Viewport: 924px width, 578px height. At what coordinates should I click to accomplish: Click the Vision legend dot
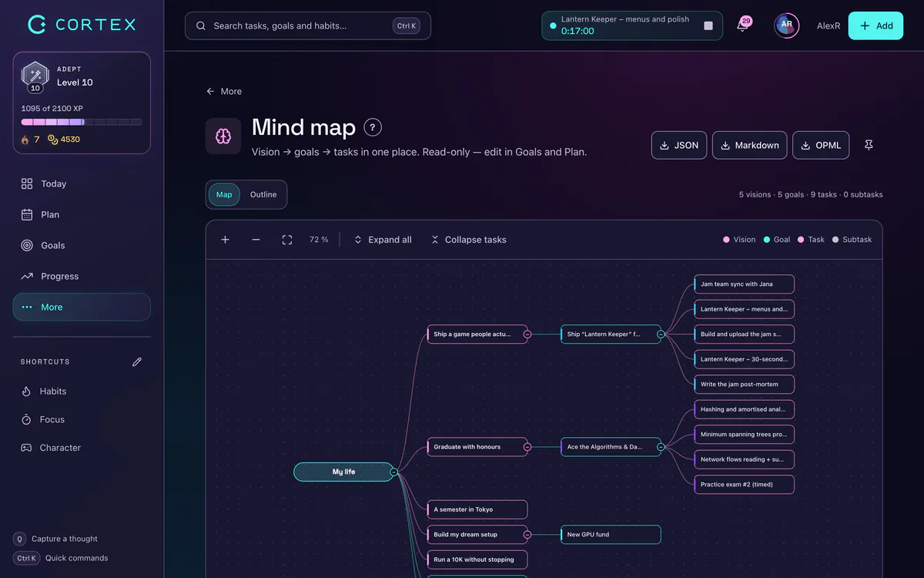tap(726, 240)
